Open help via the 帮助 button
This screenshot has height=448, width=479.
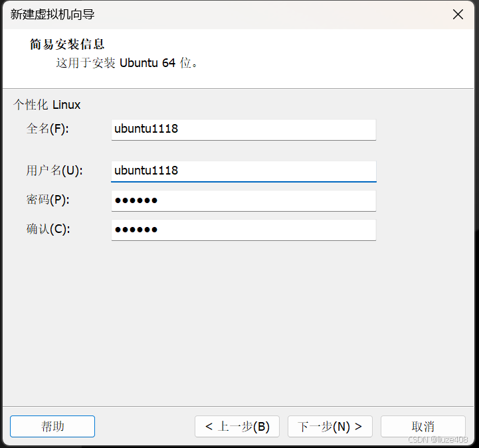click(52, 426)
